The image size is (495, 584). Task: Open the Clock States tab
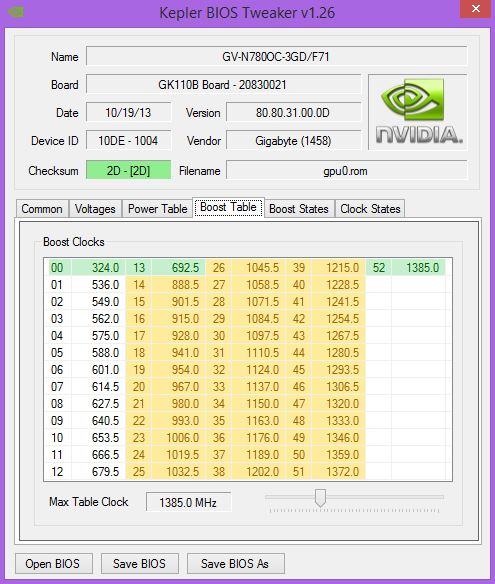coord(370,209)
